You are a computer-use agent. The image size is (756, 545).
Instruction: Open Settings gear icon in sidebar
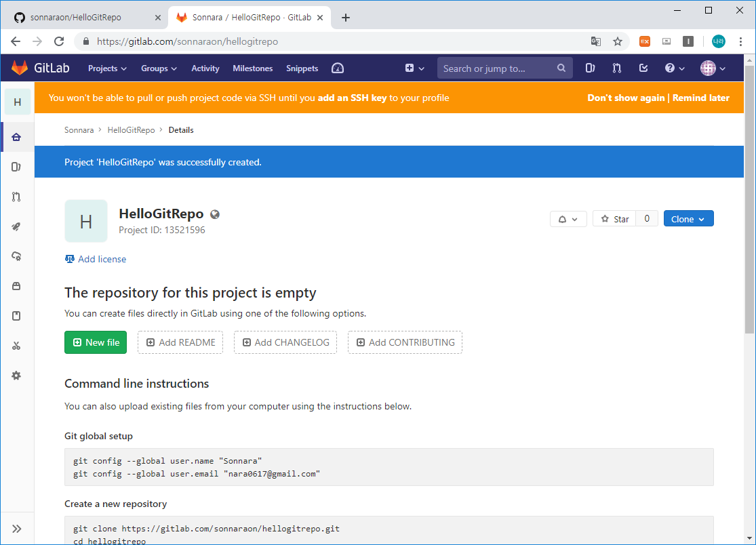pyautogui.click(x=16, y=376)
